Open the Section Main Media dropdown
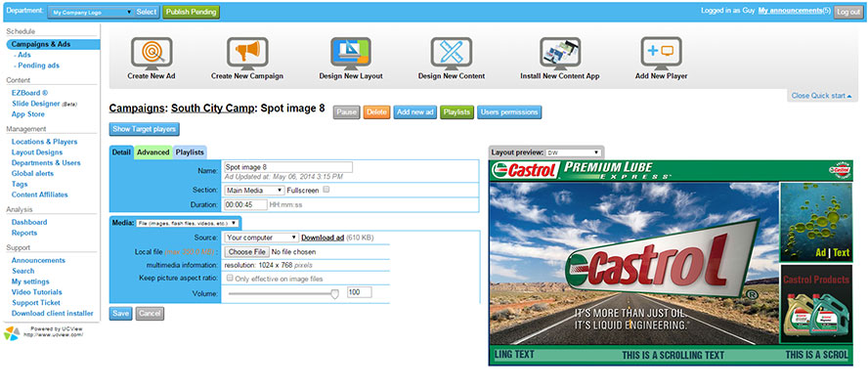This screenshot has height=391, width=868. 254,190
